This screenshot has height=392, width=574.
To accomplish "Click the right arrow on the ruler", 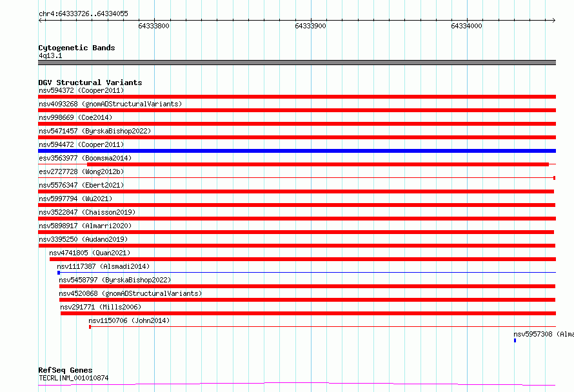I will [x=553, y=20].
